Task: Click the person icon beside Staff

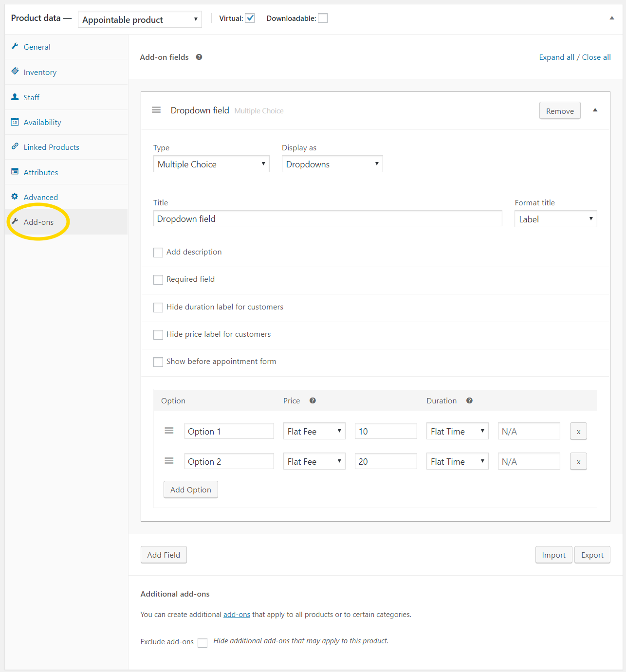Action: click(15, 97)
